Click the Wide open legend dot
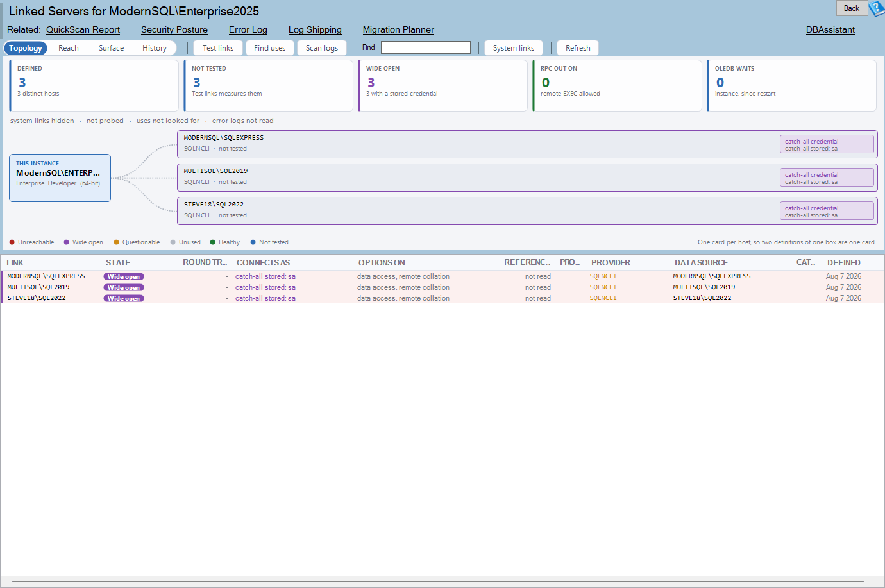This screenshot has width=885, height=588. coord(67,242)
